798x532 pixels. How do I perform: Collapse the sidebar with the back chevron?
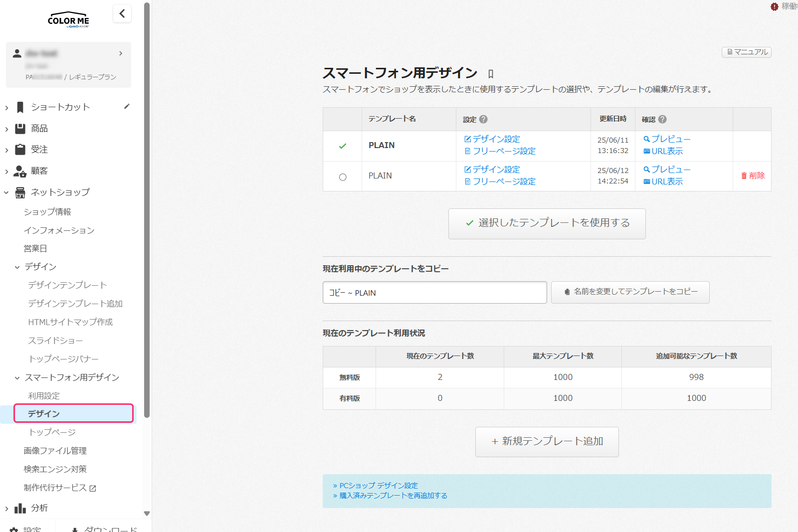pos(122,13)
